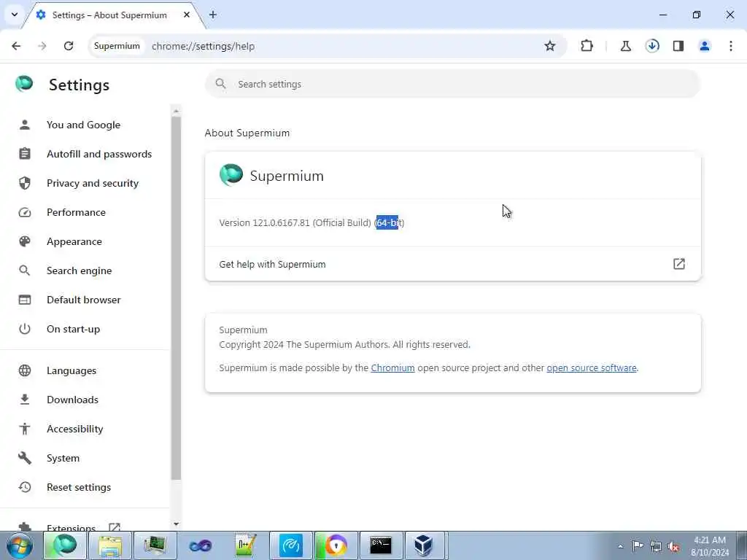Open System settings
The image size is (747, 560).
(85, 458)
